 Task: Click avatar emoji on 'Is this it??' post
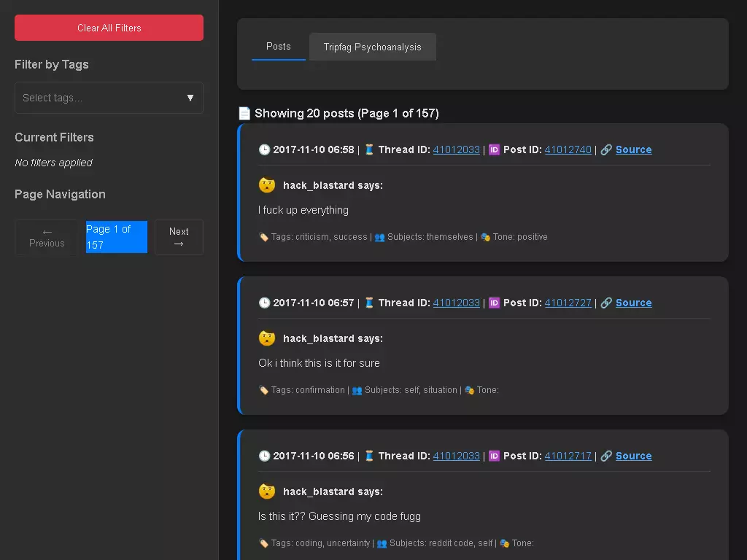(267, 491)
